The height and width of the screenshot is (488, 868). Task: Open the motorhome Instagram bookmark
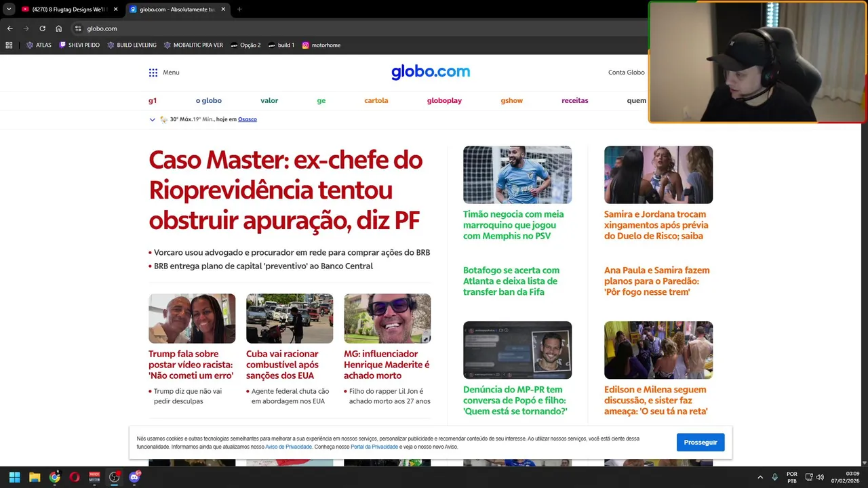click(x=321, y=45)
